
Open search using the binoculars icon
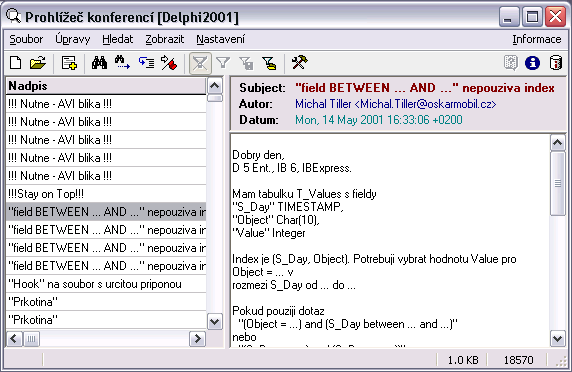coord(99,63)
